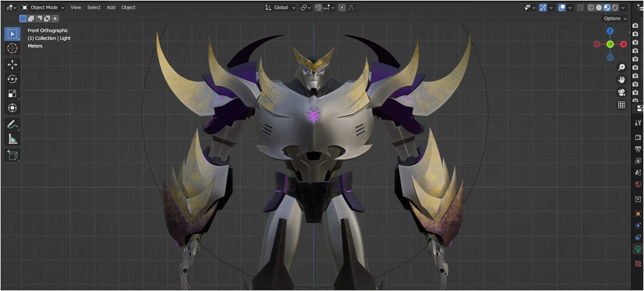Image resolution: width=644 pixels, height=291 pixels.
Task: Open the Collection properties tab (box icon)
Action: [x=638, y=199]
